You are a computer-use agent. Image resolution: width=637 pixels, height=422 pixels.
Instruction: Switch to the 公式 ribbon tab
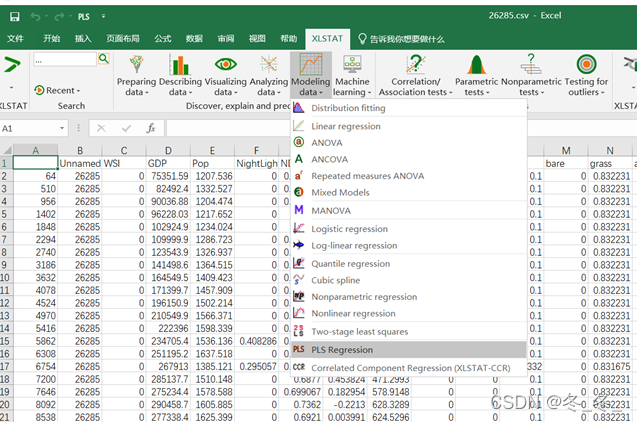click(162, 39)
